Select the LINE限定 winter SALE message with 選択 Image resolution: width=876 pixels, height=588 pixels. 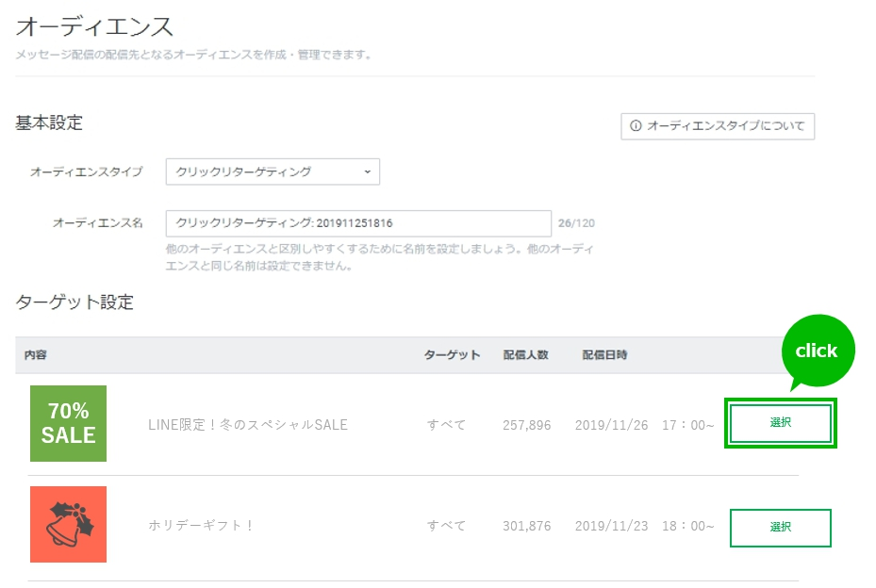point(780,423)
